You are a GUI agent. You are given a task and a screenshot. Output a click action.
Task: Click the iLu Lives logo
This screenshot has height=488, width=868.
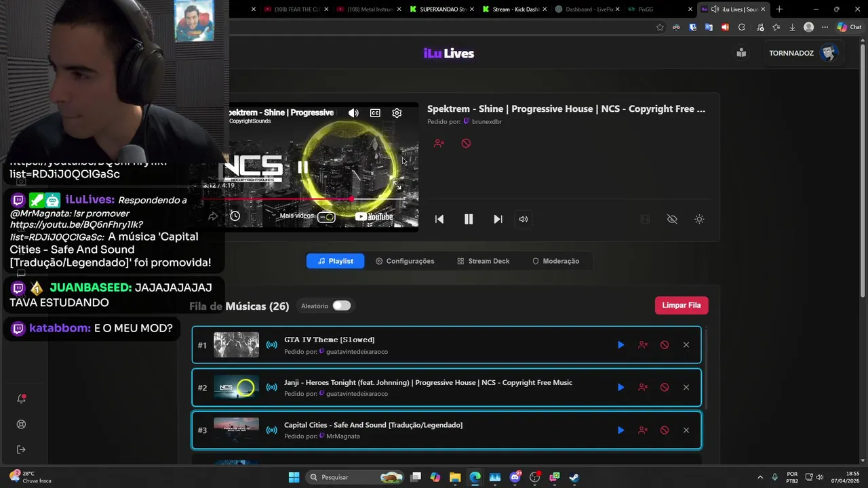pyautogui.click(x=449, y=54)
